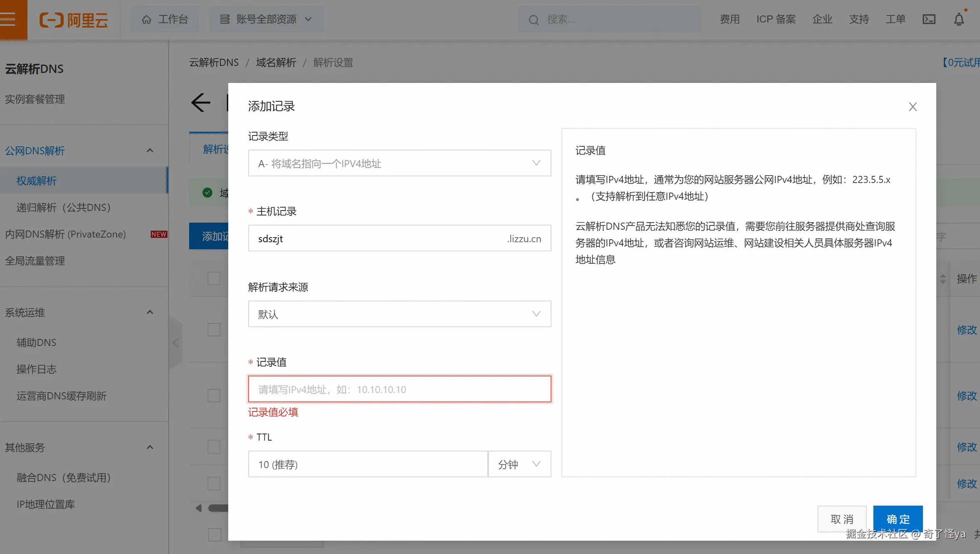
Task: Tick the table header select-all checkbox
Action: pos(214,278)
